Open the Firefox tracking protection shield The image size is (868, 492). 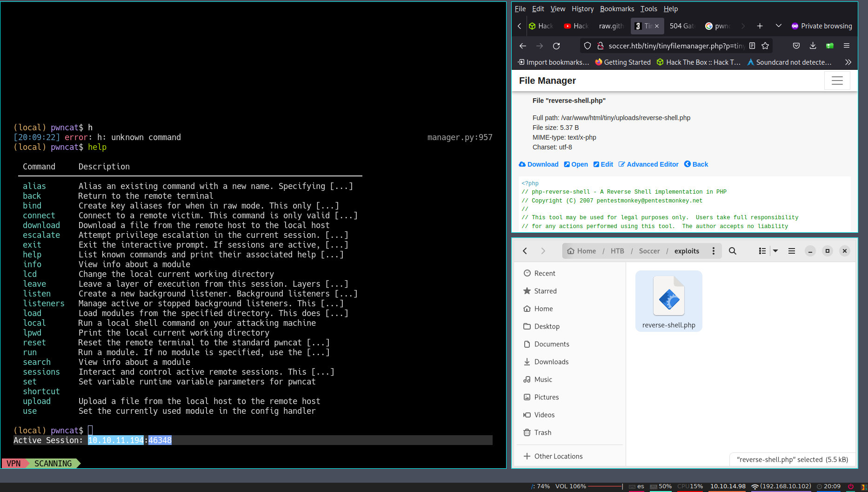[588, 46]
